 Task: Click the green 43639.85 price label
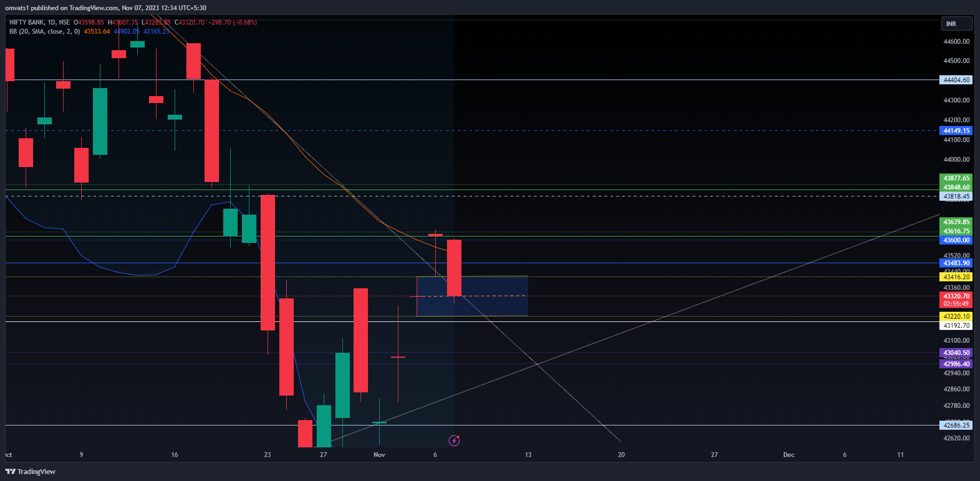tap(956, 222)
